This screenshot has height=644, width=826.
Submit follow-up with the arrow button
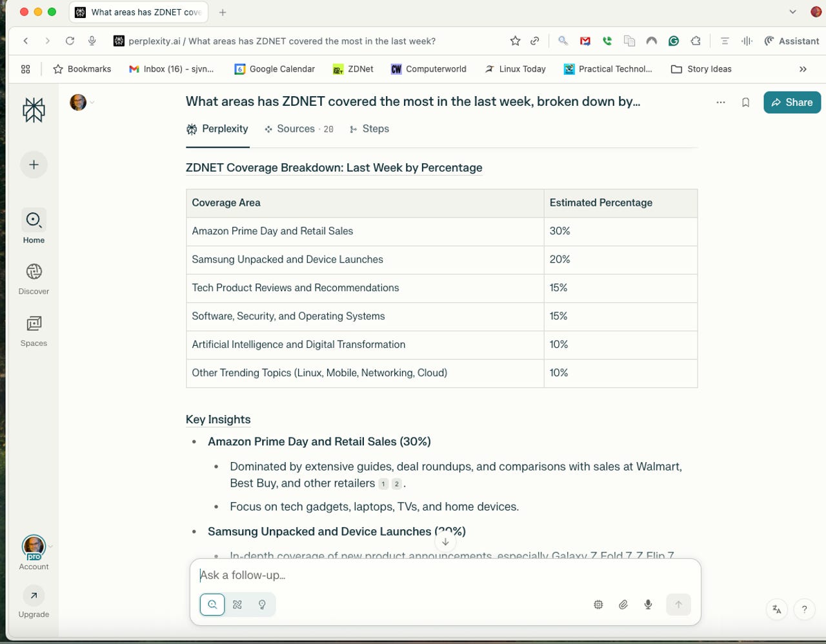(x=678, y=605)
